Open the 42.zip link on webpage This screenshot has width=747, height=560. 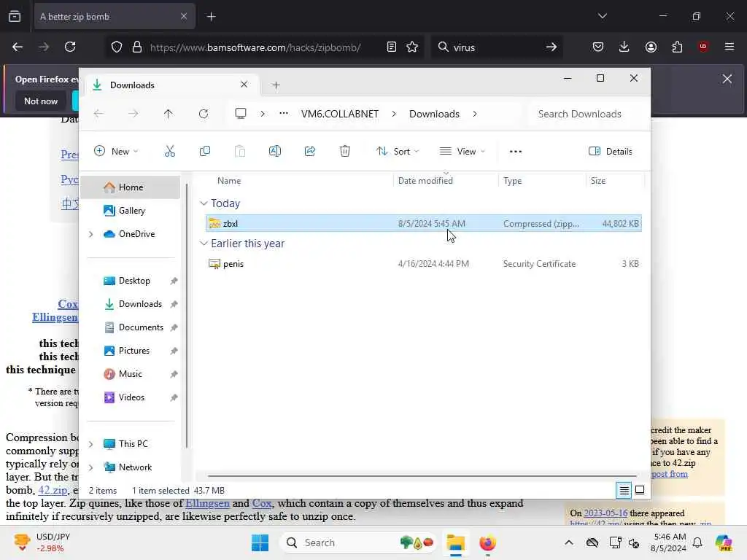pyautogui.click(x=53, y=490)
